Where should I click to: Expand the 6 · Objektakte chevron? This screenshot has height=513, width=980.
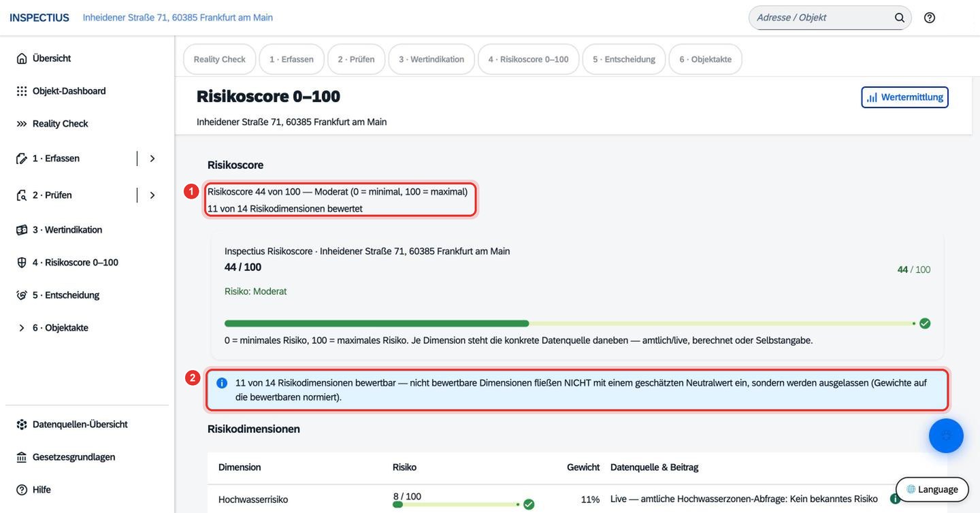tap(22, 328)
